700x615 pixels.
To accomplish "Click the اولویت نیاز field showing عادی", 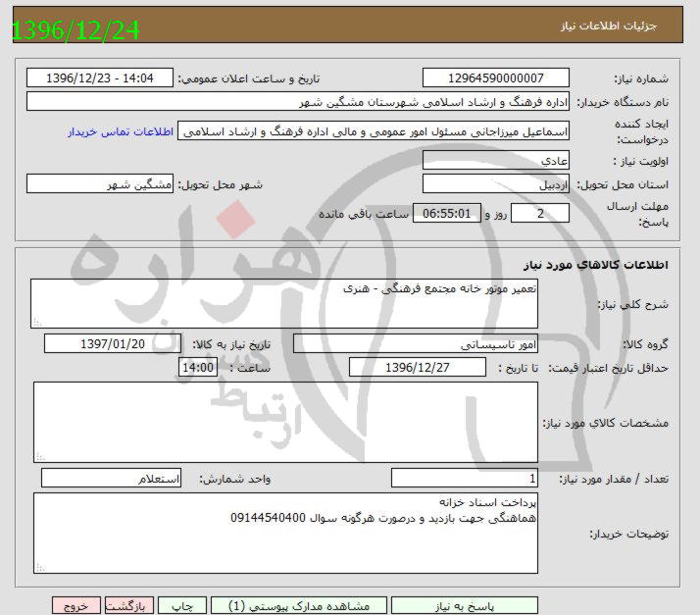I will 495,160.
